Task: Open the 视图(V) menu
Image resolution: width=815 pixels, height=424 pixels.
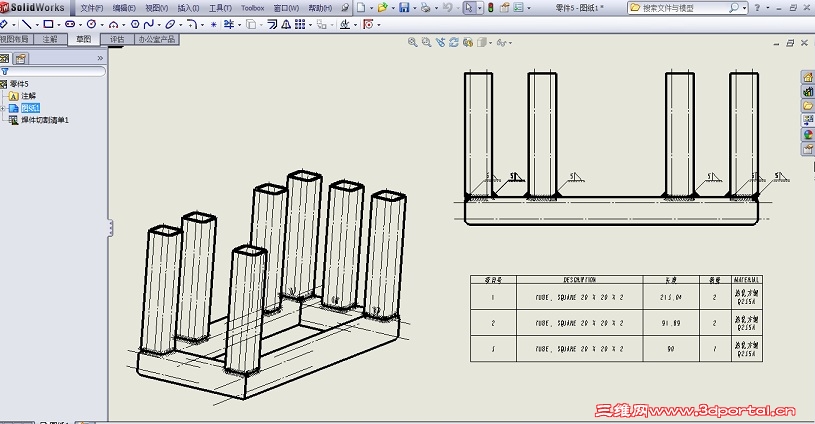Action: (156, 8)
